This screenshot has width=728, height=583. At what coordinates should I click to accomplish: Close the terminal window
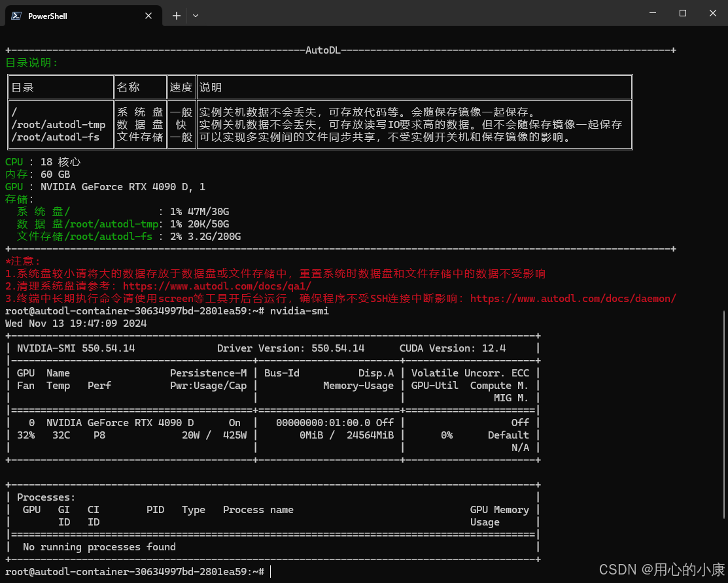[713, 13]
